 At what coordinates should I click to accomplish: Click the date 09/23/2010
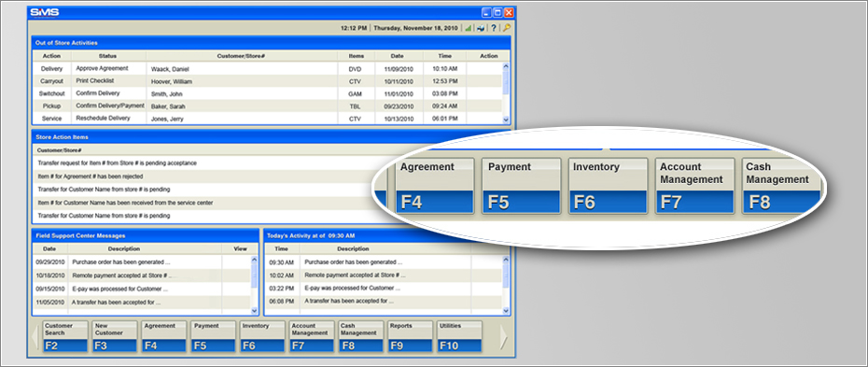pos(398,106)
